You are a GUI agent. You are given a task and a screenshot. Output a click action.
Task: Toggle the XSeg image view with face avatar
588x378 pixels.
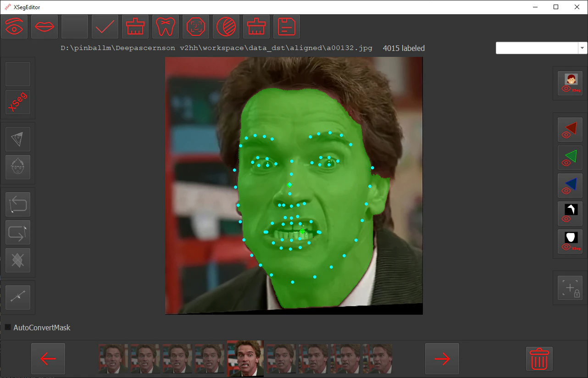pyautogui.click(x=570, y=83)
